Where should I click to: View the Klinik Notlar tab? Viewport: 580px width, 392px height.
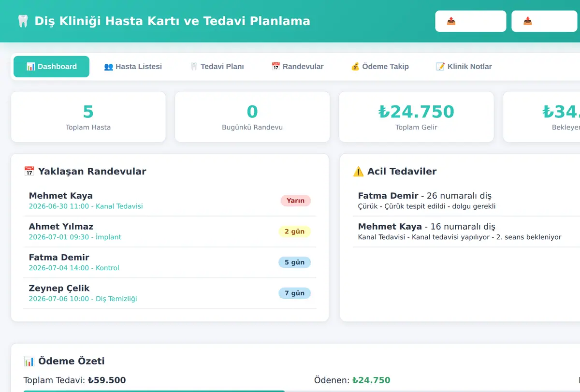pyautogui.click(x=464, y=67)
